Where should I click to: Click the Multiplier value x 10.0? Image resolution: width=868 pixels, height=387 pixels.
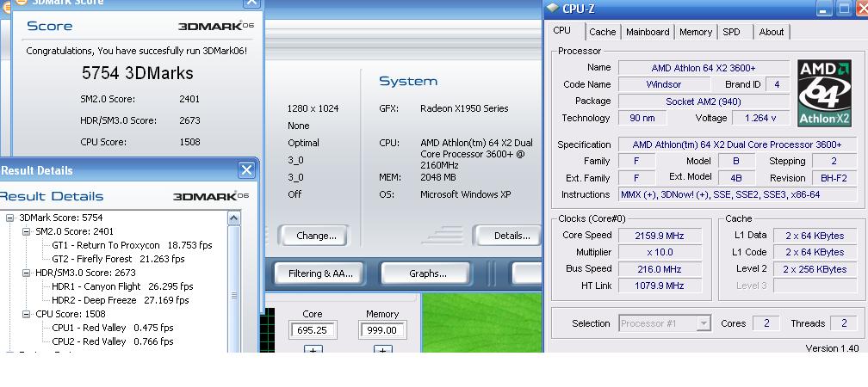[660, 252]
